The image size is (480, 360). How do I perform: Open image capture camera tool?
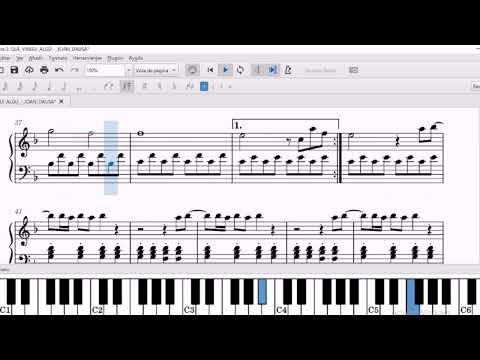pos(353,70)
